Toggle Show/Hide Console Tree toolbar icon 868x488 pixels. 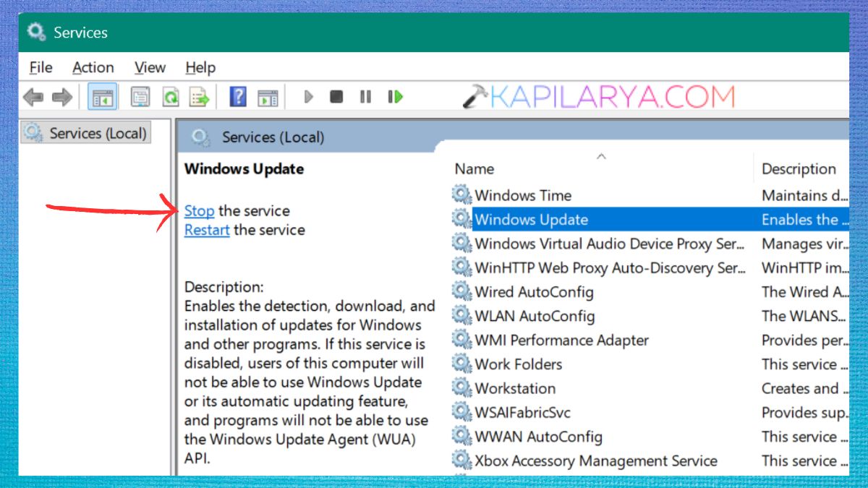click(x=103, y=96)
